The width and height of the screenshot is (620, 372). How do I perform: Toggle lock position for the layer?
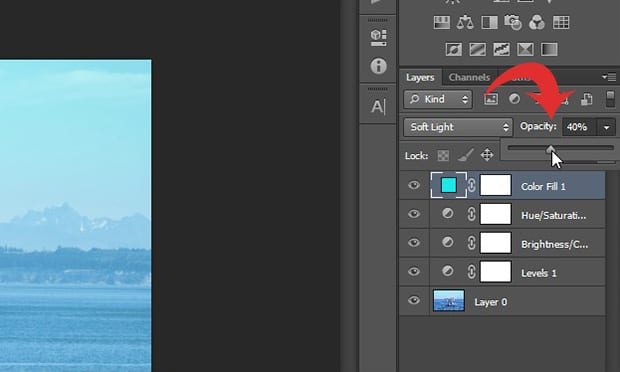coord(487,155)
